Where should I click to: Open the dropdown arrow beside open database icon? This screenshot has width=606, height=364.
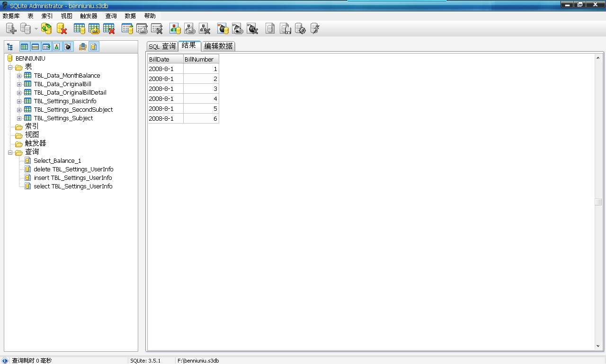36,29
